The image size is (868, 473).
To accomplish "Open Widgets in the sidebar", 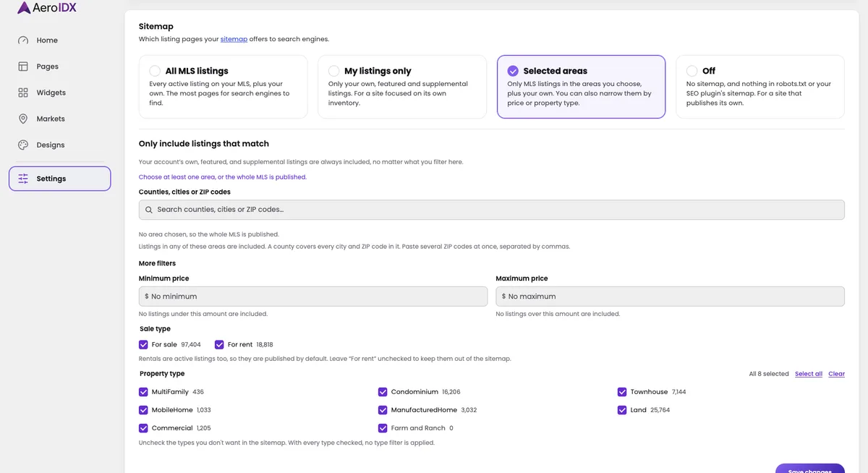I will click(x=59, y=93).
